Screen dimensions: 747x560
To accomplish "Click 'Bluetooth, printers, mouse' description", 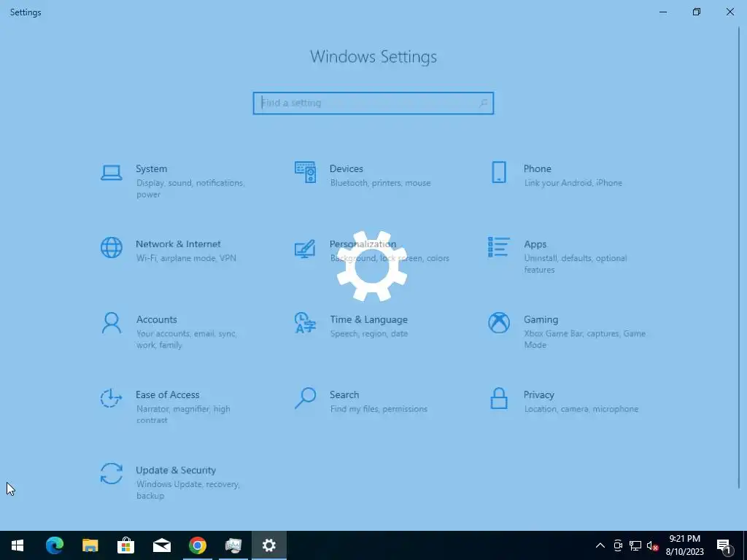I will [380, 183].
